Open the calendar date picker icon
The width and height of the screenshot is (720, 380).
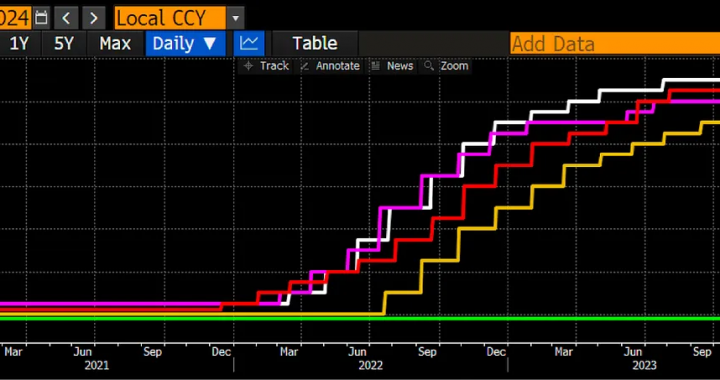coord(41,18)
